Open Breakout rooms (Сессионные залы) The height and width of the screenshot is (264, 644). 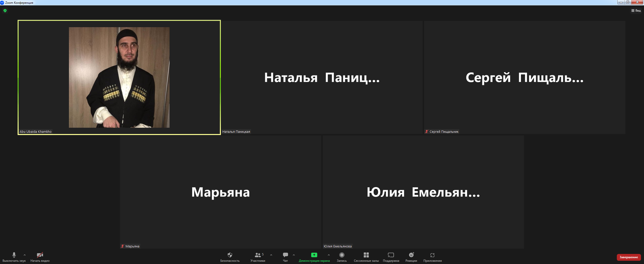coord(366,255)
